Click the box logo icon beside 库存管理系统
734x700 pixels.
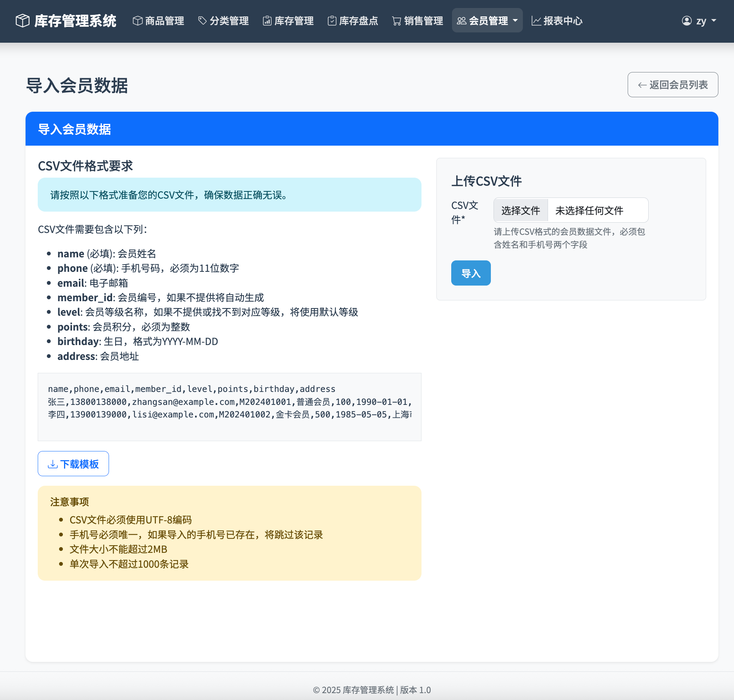[x=22, y=21]
